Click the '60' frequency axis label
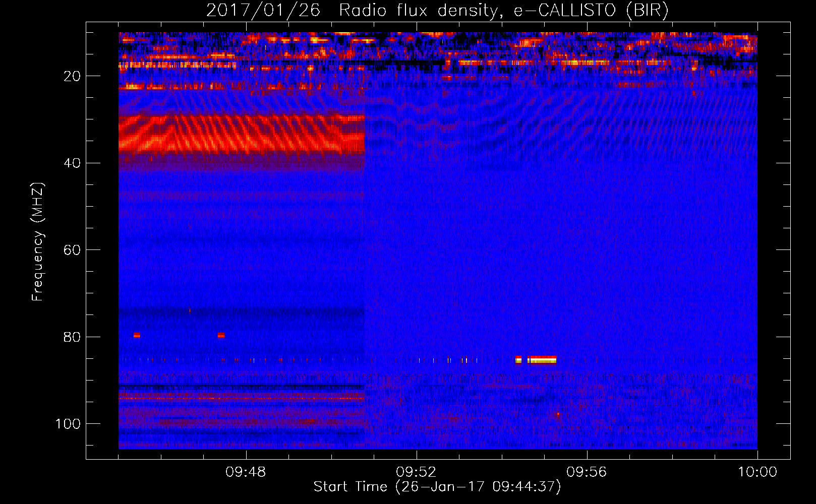Viewport: 816px width, 504px height. [72, 250]
